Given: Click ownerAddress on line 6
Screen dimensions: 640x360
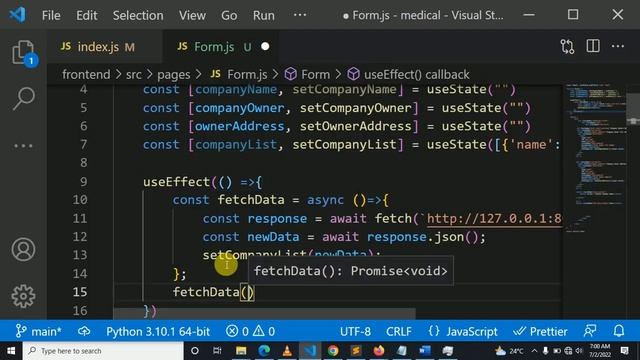Looking at the screenshot, I should tap(239, 126).
